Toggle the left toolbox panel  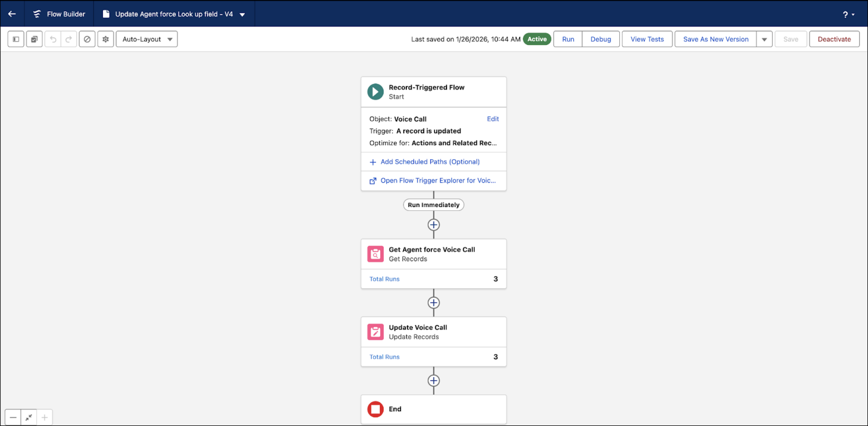(16, 39)
